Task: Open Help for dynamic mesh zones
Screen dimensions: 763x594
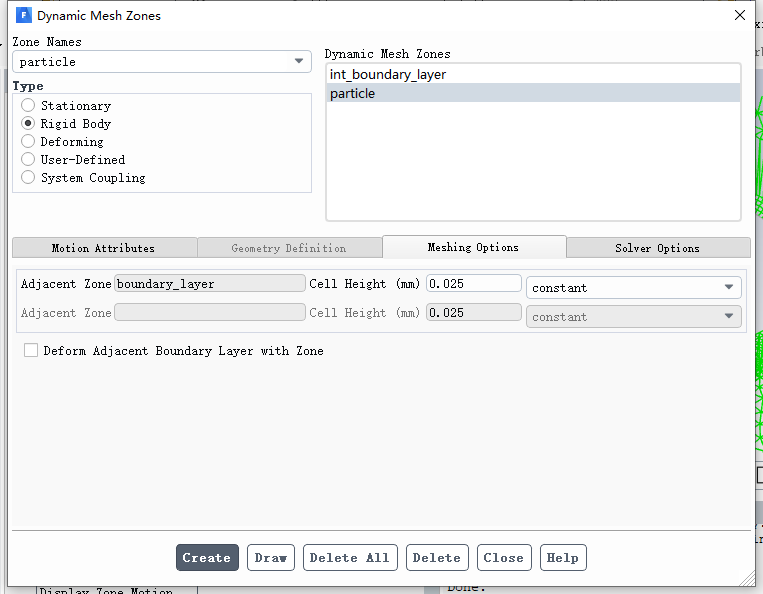Action: (x=563, y=558)
